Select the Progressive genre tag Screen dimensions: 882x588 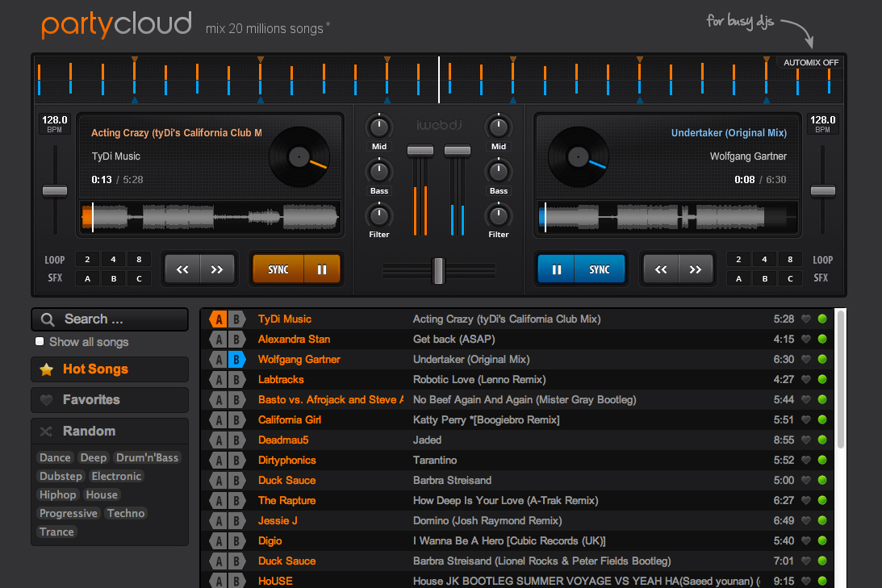click(x=68, y=513)
